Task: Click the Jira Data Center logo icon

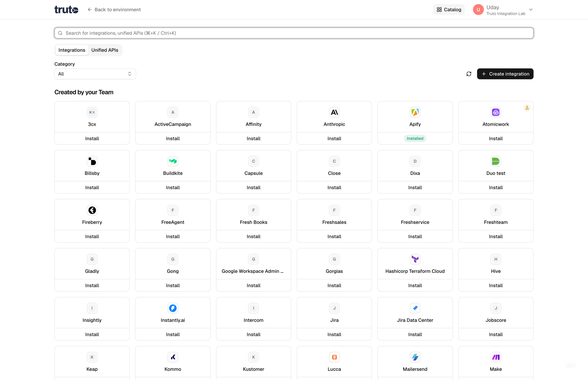Action: point(415,308)
